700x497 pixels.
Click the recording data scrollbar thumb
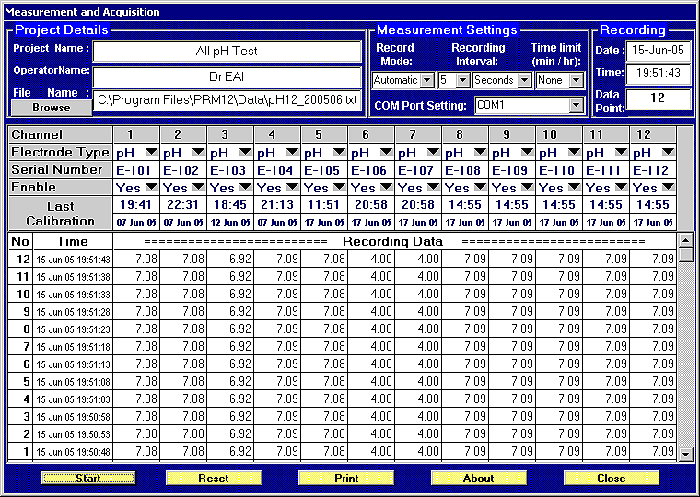pyautogui.click(x=686, y=255)
